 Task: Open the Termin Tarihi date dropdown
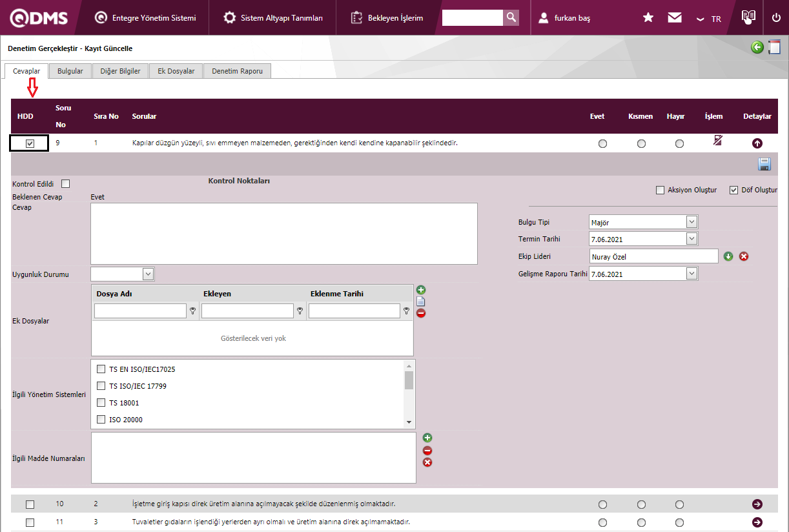[x=692, y=239]
